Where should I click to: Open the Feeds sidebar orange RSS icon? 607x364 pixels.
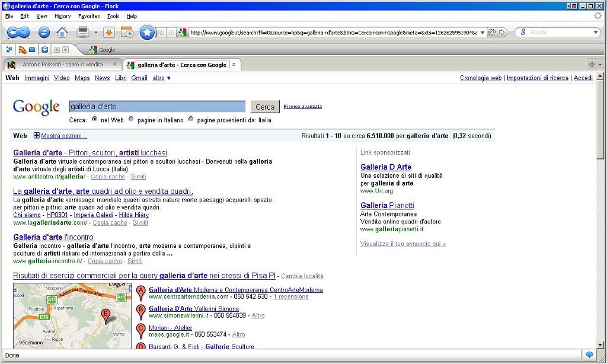(x=23, y=50)
